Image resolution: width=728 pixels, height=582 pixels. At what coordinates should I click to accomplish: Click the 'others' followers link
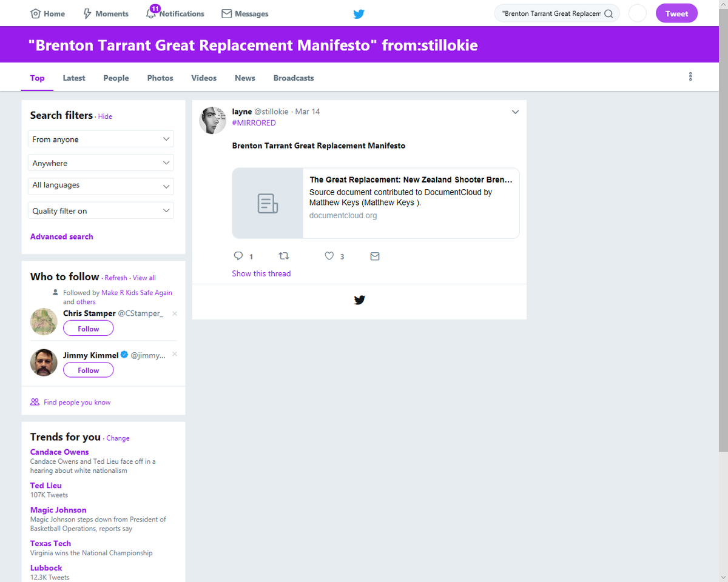(86, 301)
